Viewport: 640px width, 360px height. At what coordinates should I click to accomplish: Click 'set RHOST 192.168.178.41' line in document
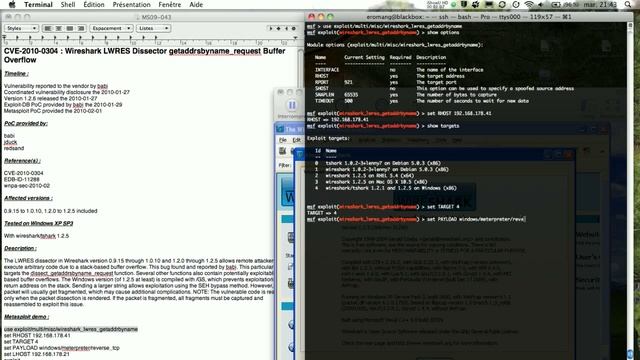coord(37,336)
